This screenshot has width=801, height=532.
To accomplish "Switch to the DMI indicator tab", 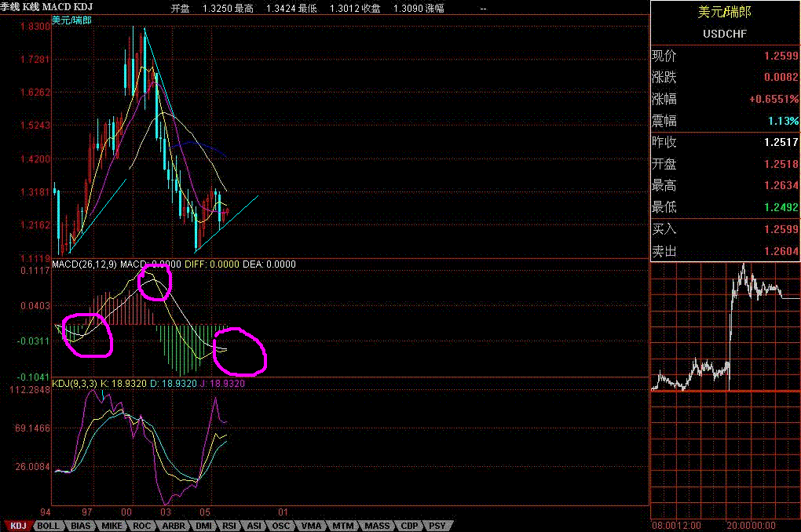I will (x=204, y=526).
